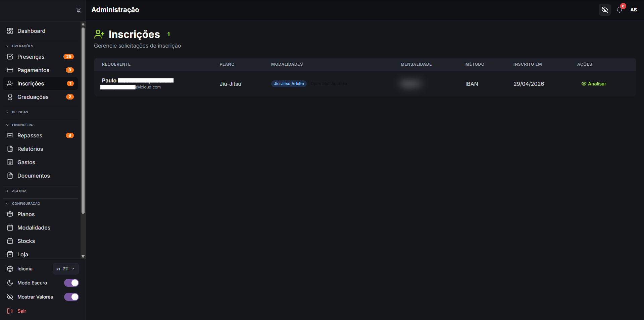Click the Modalidades column header

[x=287, y=64]
